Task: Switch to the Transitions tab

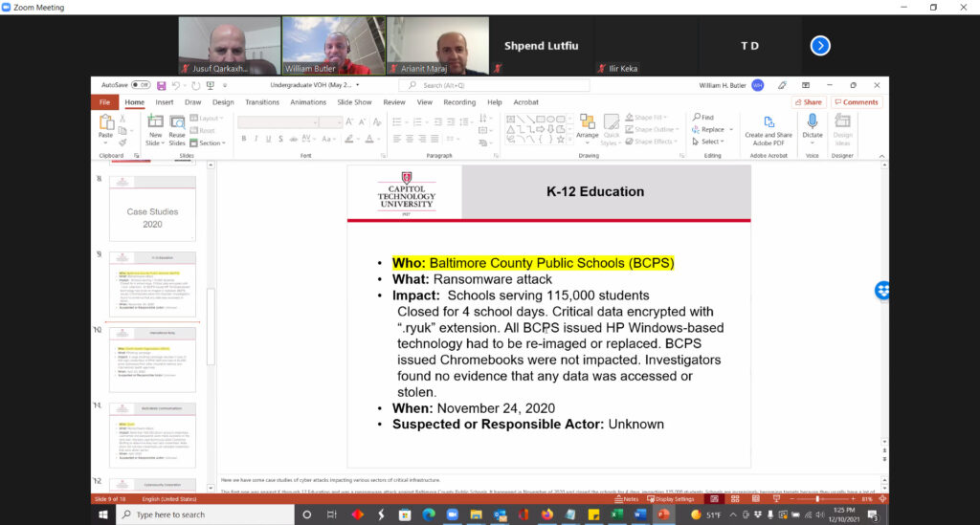Action: [x=262, y=102]
